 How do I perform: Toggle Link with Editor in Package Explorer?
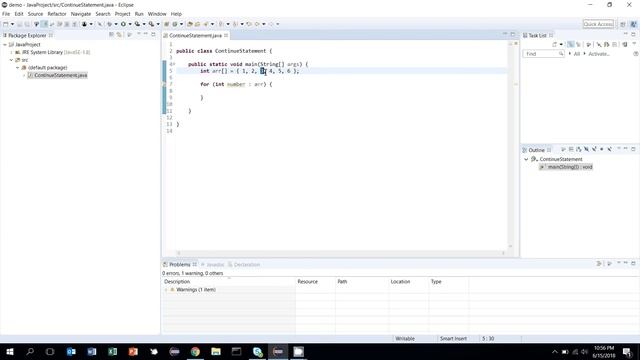point(119,35)
